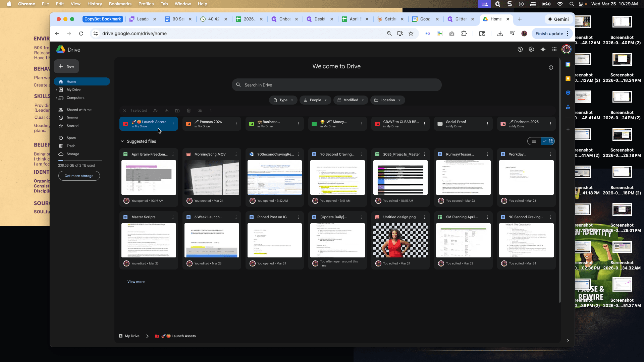Click storage usage progress bar
The height and width of the screenshot is (362, 644).
click(80, 161)
